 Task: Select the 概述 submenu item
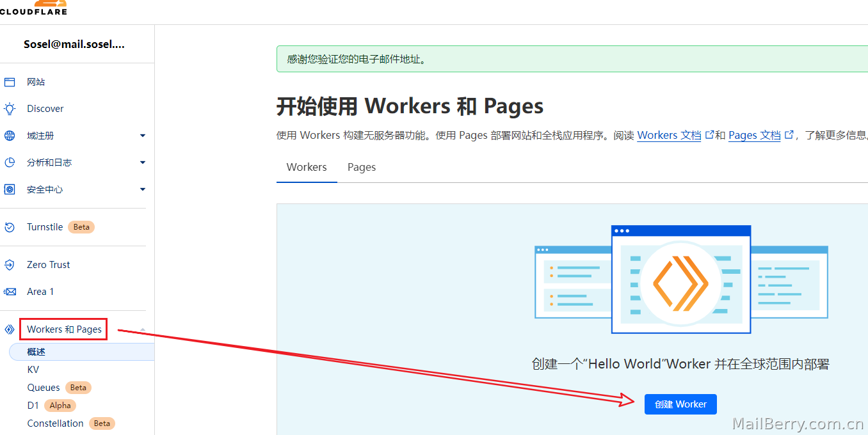[82, 352]
